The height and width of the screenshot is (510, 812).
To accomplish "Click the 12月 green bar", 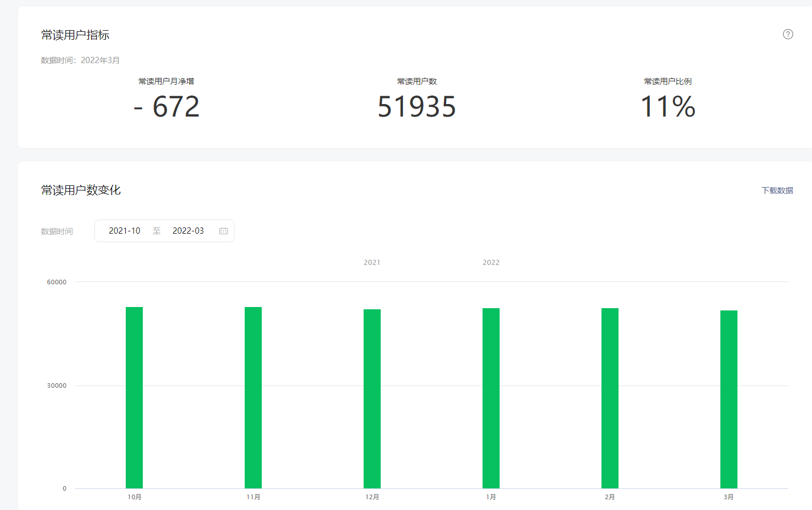I will (372, 399).
